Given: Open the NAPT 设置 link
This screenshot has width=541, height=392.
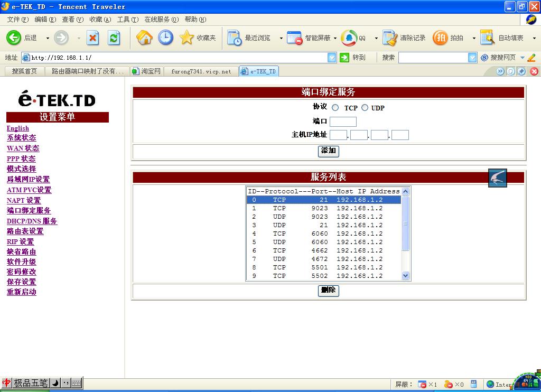Looking at the screenshot, I should (24, 200).
